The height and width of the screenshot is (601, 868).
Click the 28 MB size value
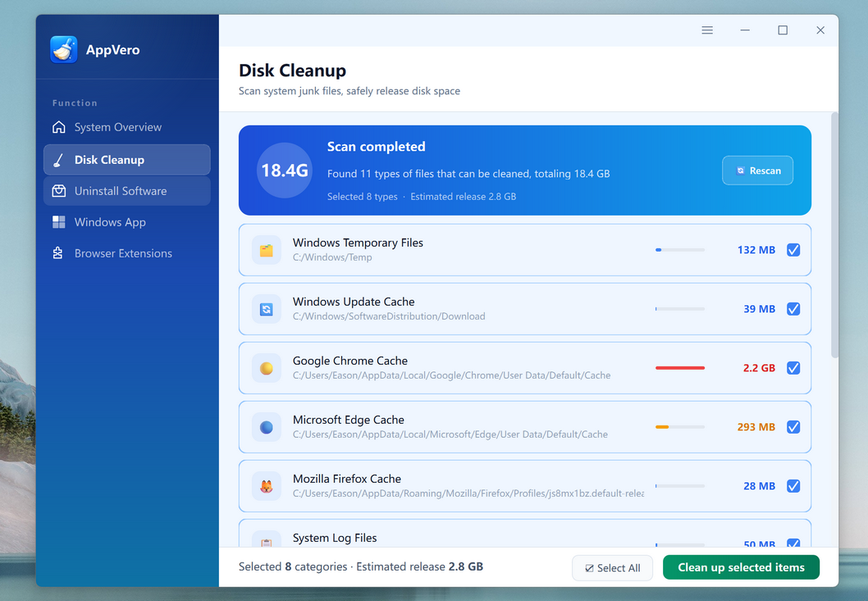click(x=759, y=486)
